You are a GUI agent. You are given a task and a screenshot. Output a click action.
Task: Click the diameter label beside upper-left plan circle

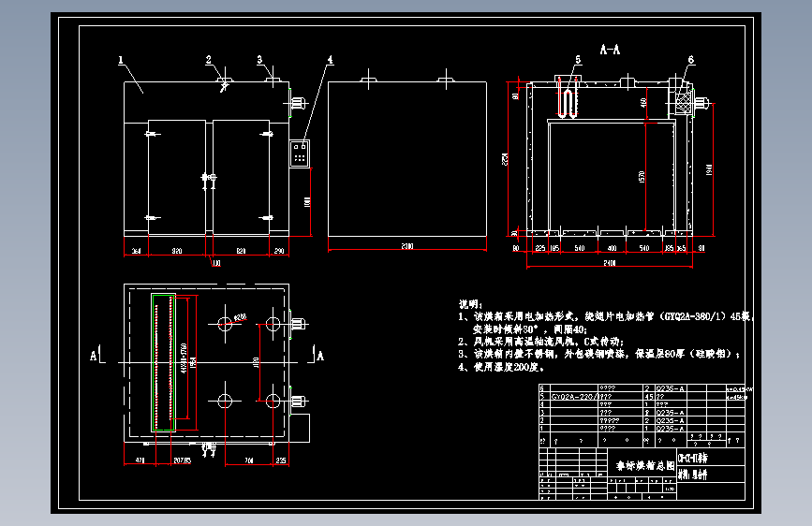coord(241,317)
